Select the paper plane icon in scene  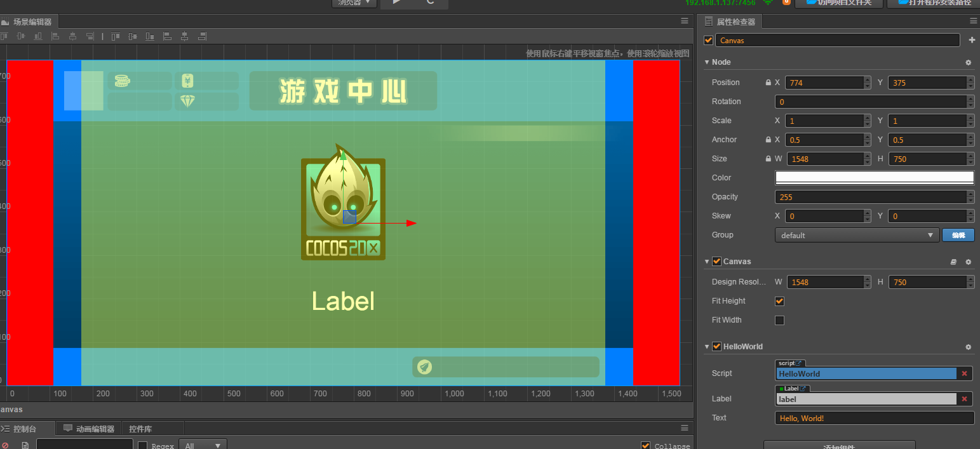click(x=425, y=366)
